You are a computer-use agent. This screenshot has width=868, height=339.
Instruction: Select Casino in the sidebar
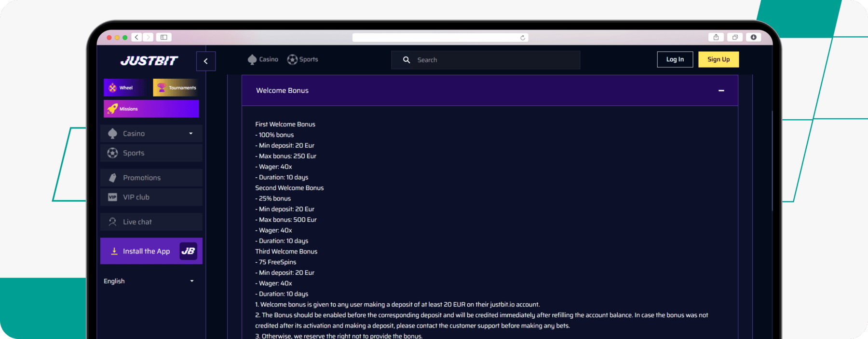click(x=151, y=134)
